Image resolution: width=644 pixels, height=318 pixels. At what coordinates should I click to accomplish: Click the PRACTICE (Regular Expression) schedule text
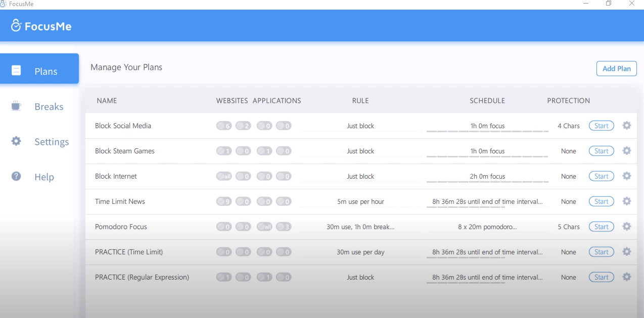tap(487, 277)
